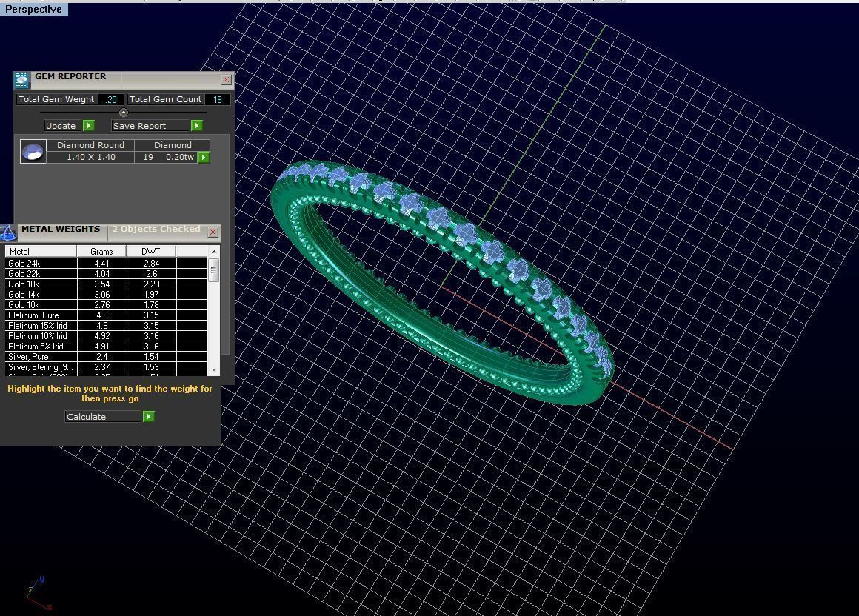Click the Calculate green arrow icon
This screenshot has width=859, height=616.
coord(148,417)
